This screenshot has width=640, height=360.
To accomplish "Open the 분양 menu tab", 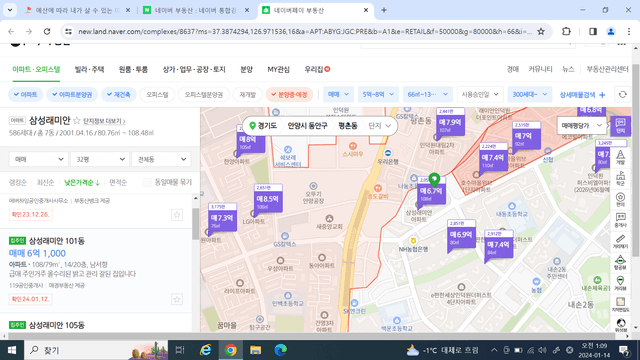I will pyautogui.click(x=246, y=69).
